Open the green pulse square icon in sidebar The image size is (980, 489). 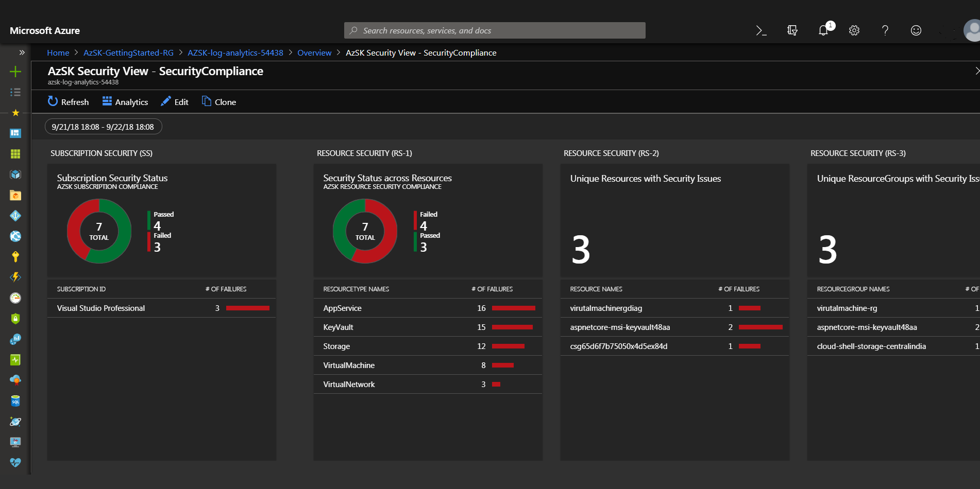coord(15,360)
